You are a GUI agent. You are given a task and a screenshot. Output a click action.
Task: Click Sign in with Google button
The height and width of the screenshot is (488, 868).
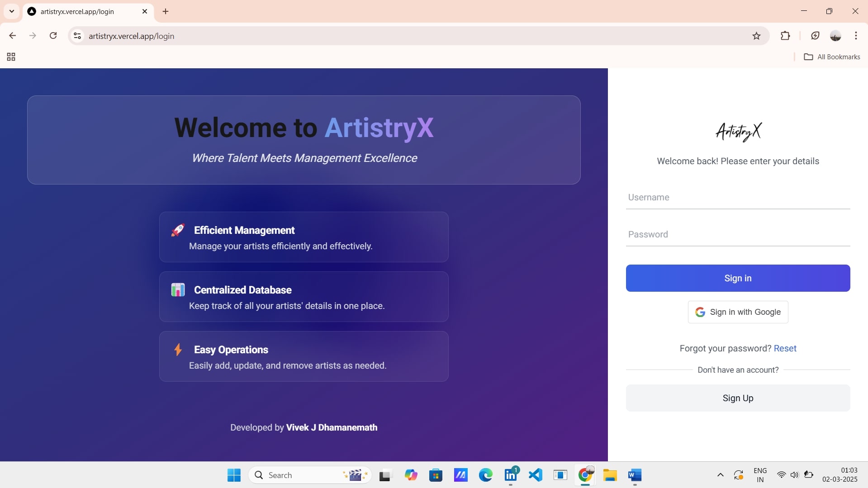tap(738, 312)
